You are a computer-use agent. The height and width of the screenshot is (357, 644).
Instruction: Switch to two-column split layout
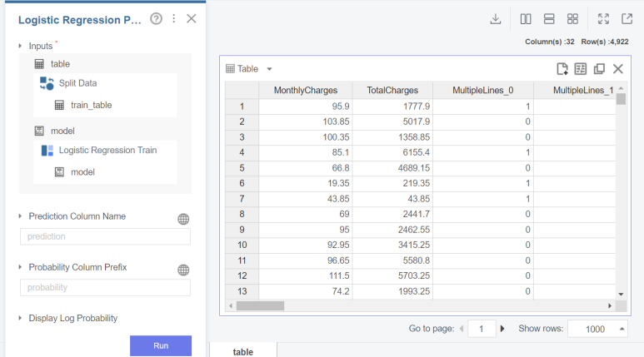point(526,19)
